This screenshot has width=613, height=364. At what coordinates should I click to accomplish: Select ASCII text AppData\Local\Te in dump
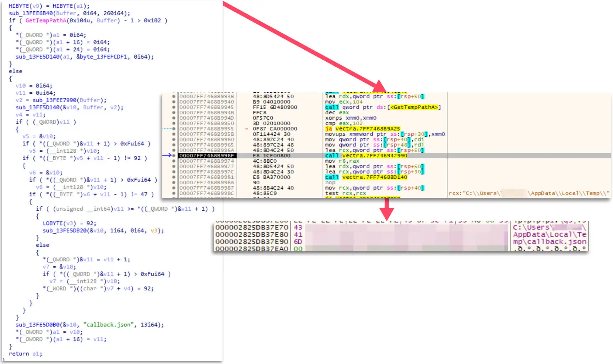(x=549, y=234)
